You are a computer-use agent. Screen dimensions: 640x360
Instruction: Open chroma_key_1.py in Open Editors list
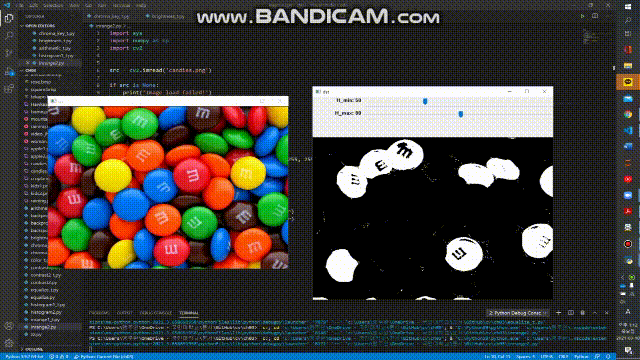56,33
